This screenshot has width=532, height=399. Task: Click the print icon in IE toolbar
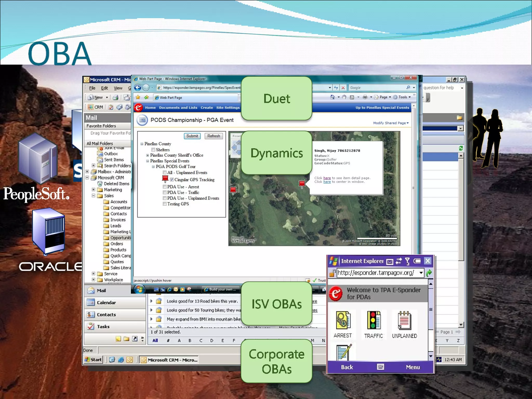(365, 97)
